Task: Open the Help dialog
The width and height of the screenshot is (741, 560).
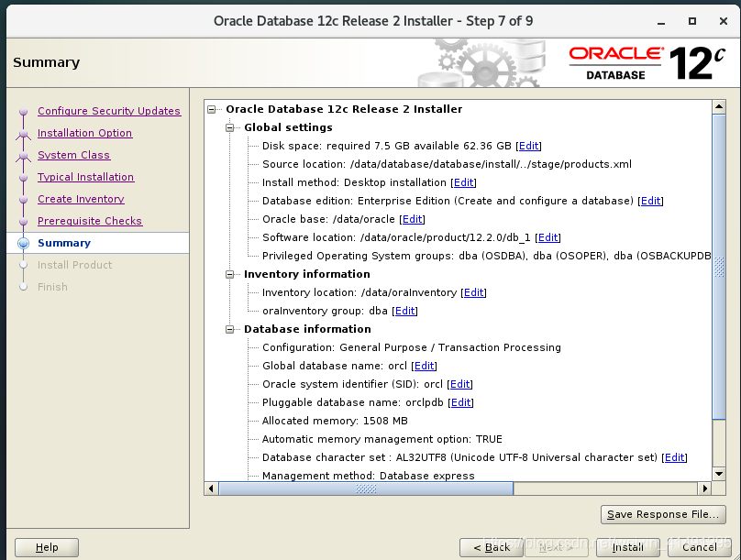Action: point(47,547)
